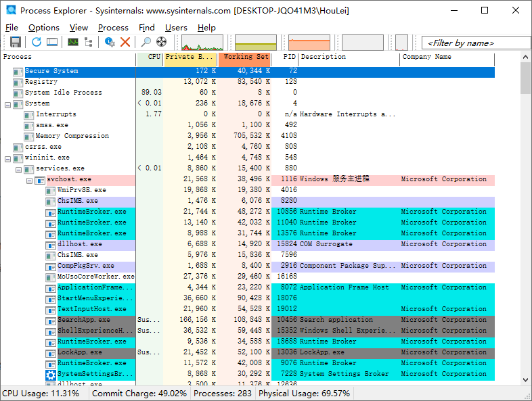Click the dllhost.exe COM Surrogate icon

[51, 245]
